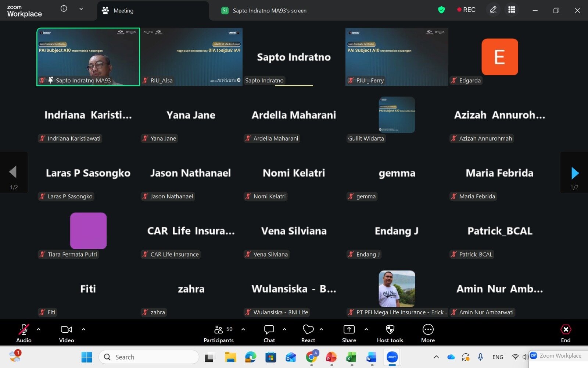Click the REC recording indicator

tap(466, 10)
